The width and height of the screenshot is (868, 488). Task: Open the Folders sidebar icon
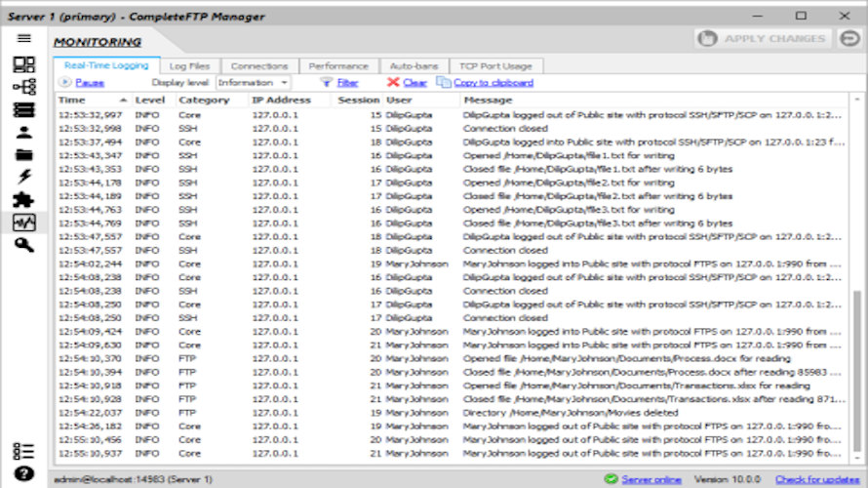23,154
